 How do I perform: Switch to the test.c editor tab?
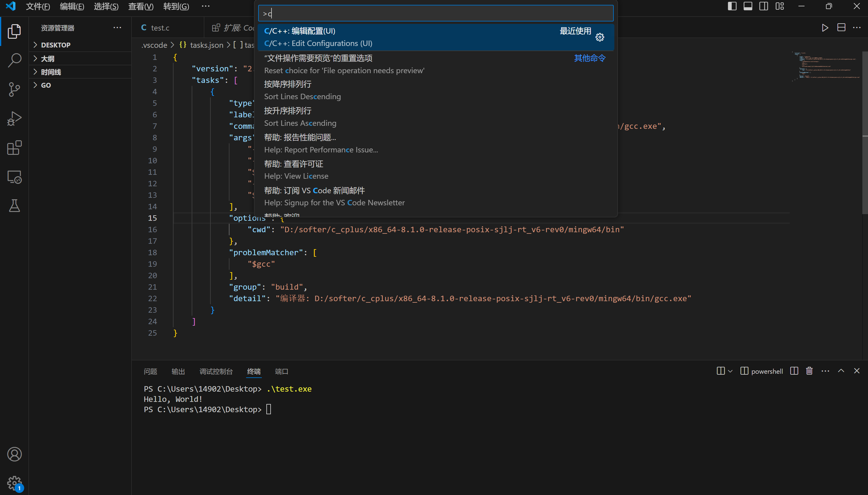pyautogui.click(x=168, y=28)
